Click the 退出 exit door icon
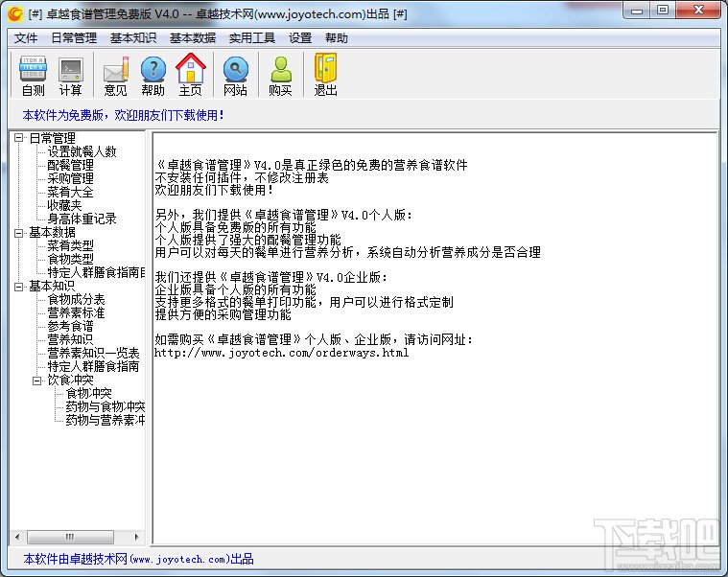Viewport: 728px width, 577px height. (x=325, y=75)
